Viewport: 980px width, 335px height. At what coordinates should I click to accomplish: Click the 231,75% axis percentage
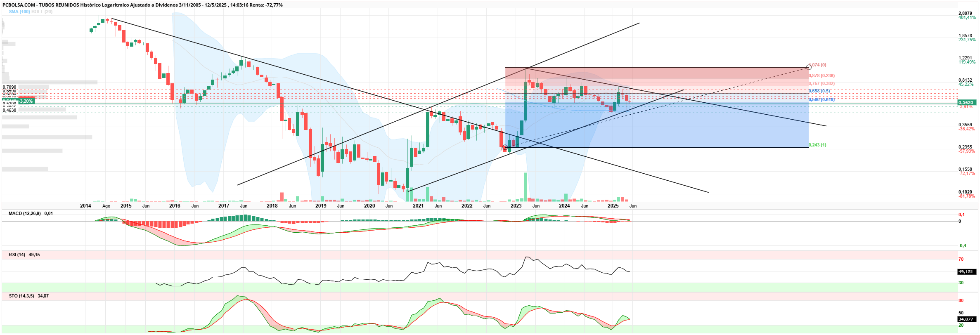click(967, 40)
